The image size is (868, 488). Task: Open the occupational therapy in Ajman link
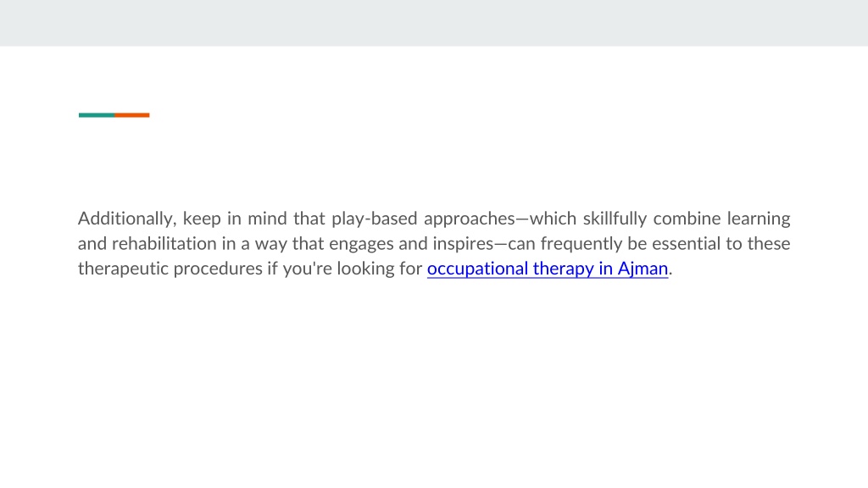click(x=548, y=269)
